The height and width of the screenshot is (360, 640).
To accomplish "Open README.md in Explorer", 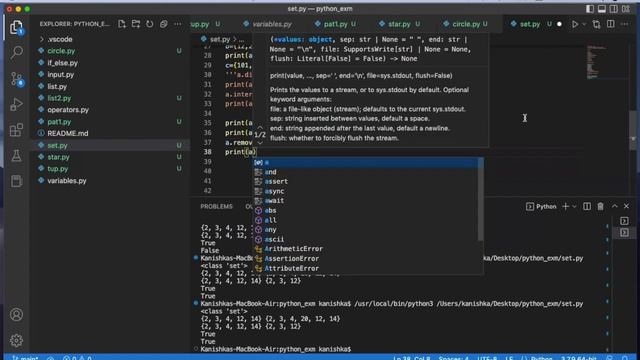I will [x=110, y=133].
